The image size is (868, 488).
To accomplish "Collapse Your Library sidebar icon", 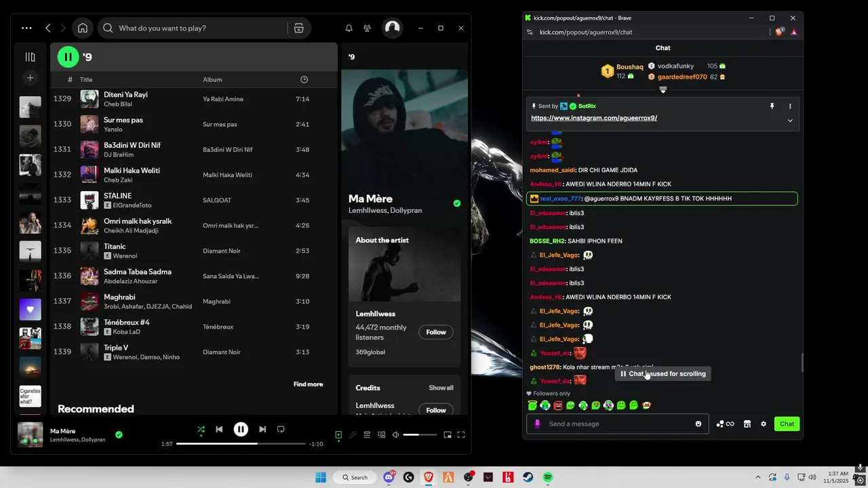I will (x=30, y=57).
